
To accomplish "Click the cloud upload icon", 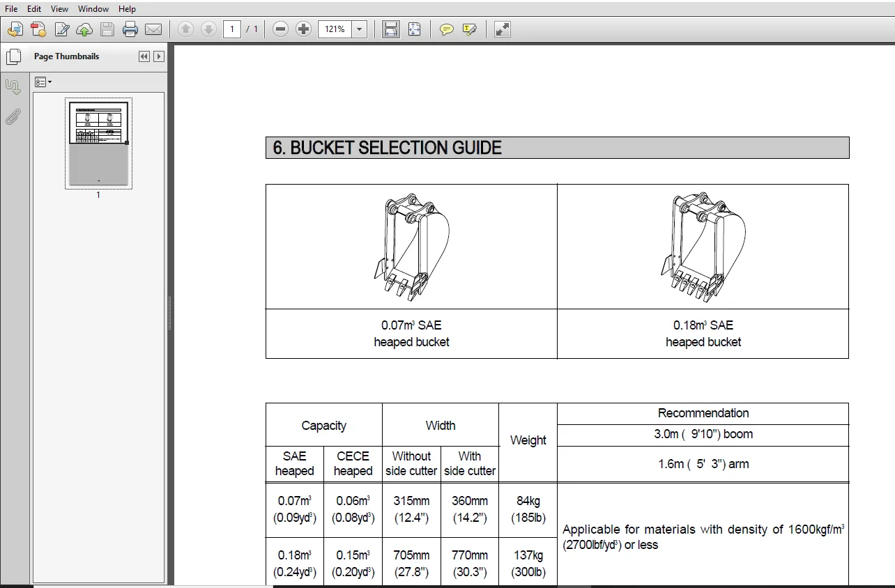I will (x=84, y=29).
